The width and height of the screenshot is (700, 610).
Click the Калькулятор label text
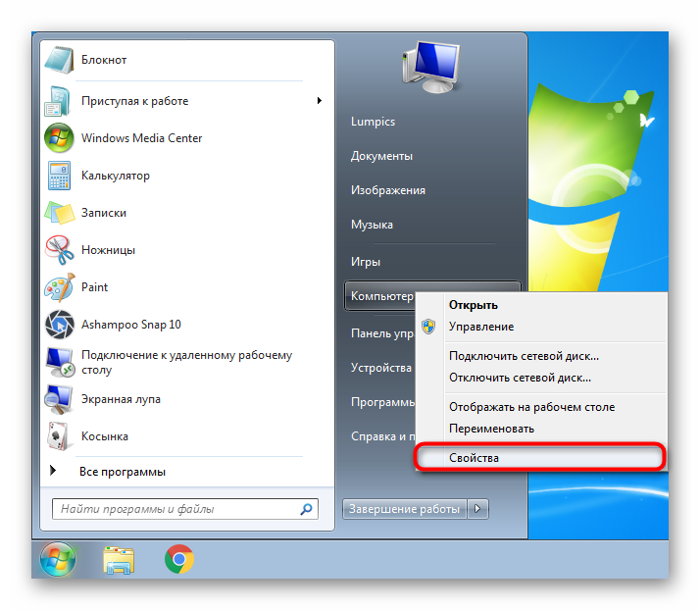click(115, 176)
